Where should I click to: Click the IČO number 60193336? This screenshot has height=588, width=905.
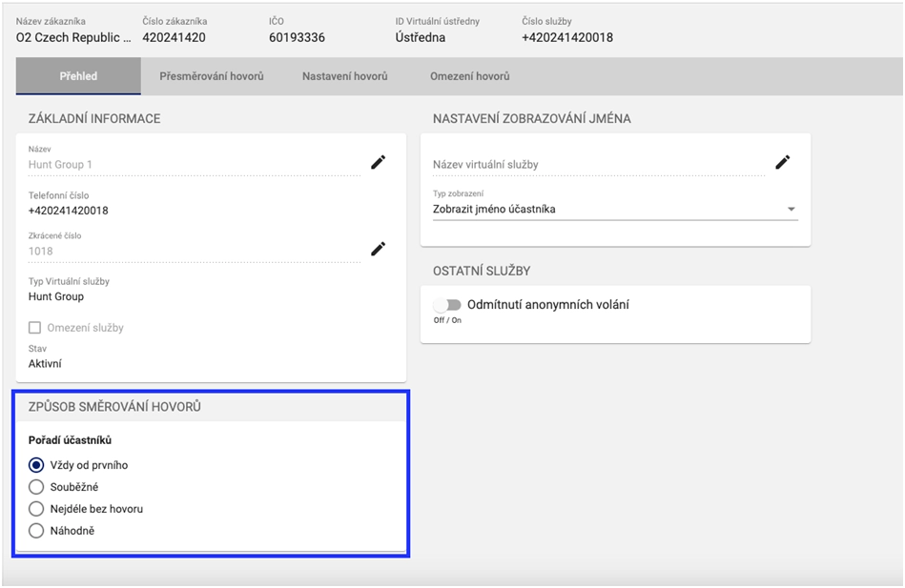297,38
